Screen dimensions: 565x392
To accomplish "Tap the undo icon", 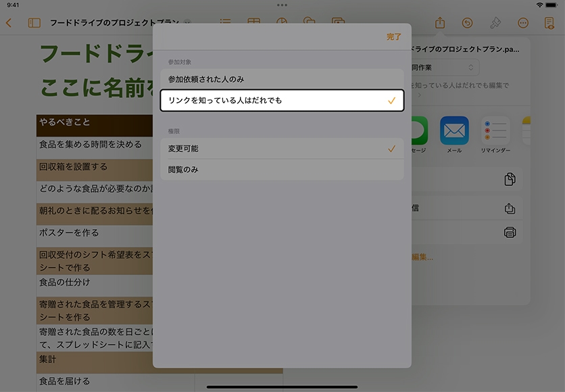I will [x=467, y=23].
